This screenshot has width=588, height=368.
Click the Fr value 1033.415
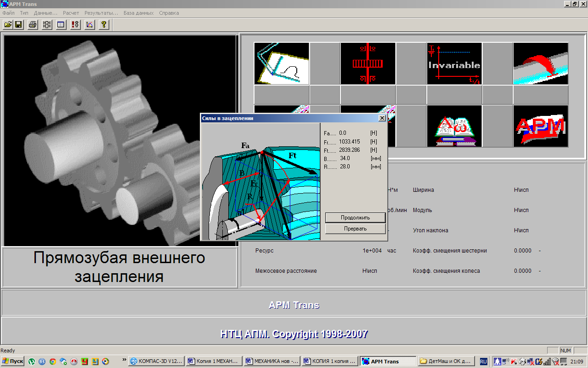pyautogui.click(x=349, y=142)
